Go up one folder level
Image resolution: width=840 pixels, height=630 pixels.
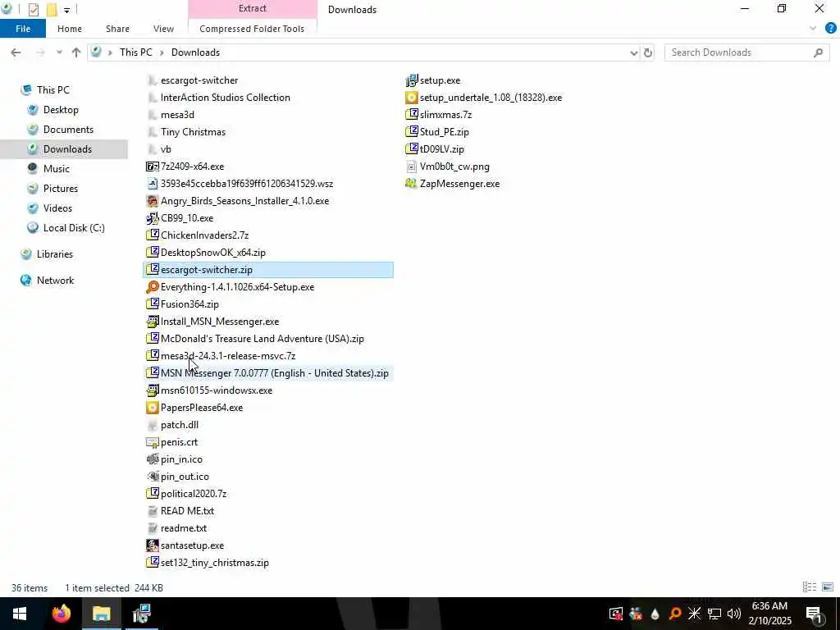click(76, 52)
